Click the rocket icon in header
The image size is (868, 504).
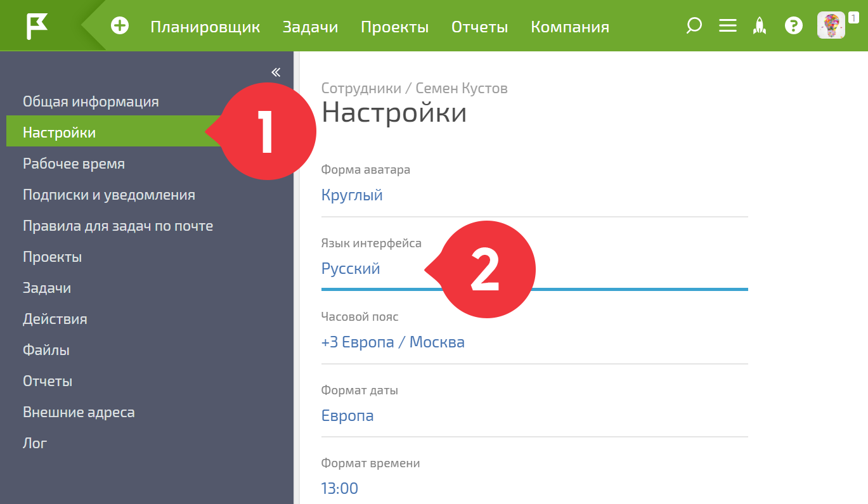tap(760, 26)
